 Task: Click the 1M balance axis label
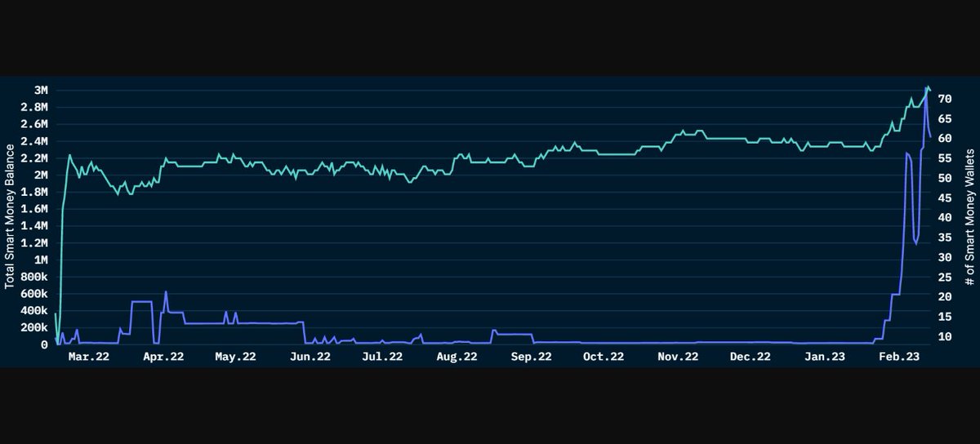pyautogui.click(x=41, y=260)
